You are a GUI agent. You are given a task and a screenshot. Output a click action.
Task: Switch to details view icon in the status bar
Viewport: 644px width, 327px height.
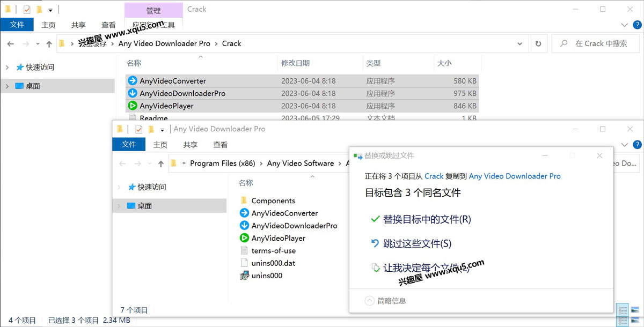tap(623, 310)
